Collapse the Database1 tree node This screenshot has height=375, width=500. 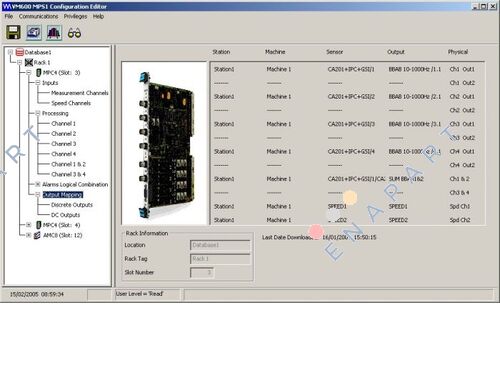(10, 52)
